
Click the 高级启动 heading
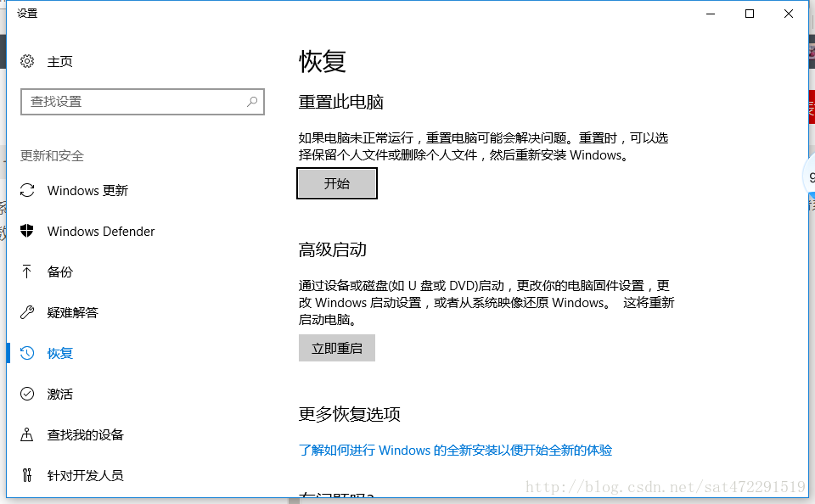[x=333, y=249]
